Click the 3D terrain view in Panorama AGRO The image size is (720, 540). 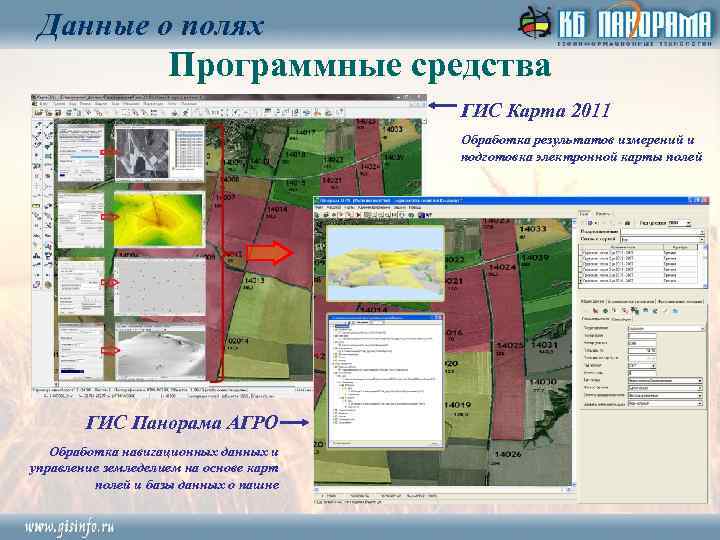click(385, 263)
